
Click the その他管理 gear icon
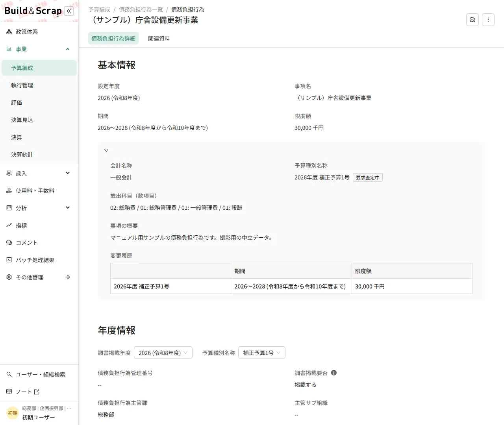(9, 277)
